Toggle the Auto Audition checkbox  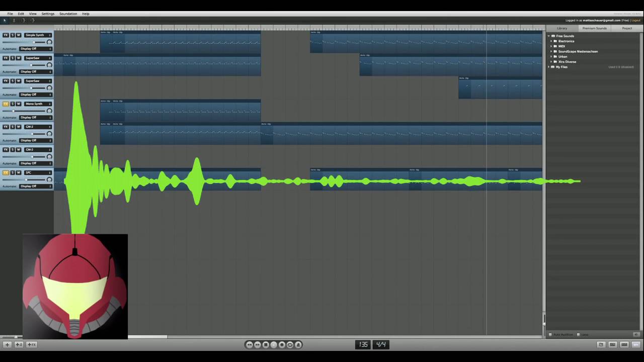click(550, 334)
